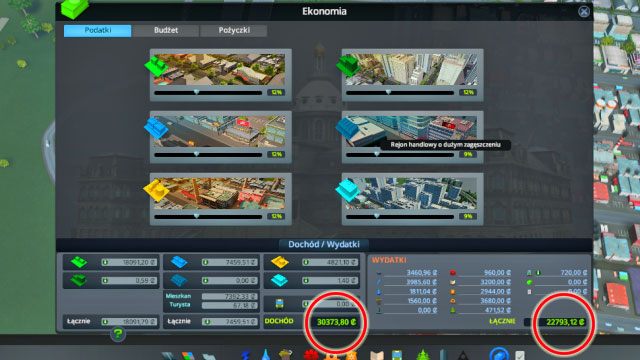Close the Ekonomia panel
640x360 pixels.
pos(584,11)
